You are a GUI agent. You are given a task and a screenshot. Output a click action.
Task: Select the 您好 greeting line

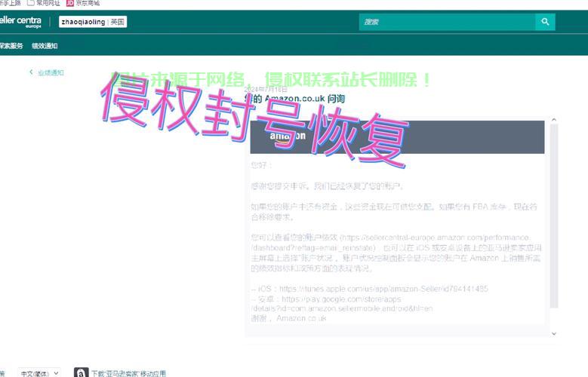click(x=261, y=165)
